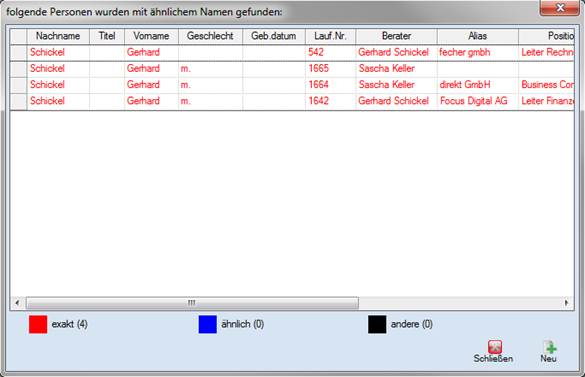Click Nachname Schickel in row 542

tap(58, 52)
